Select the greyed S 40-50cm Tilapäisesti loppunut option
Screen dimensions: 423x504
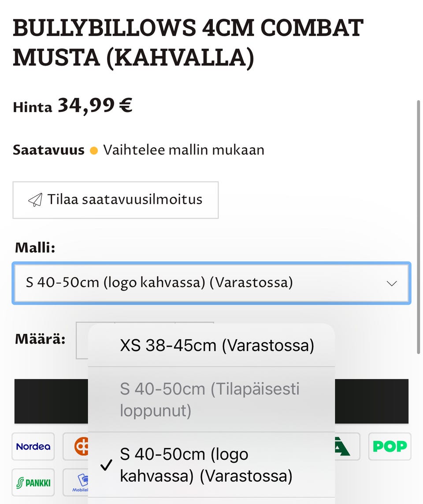tap(209, 399)
